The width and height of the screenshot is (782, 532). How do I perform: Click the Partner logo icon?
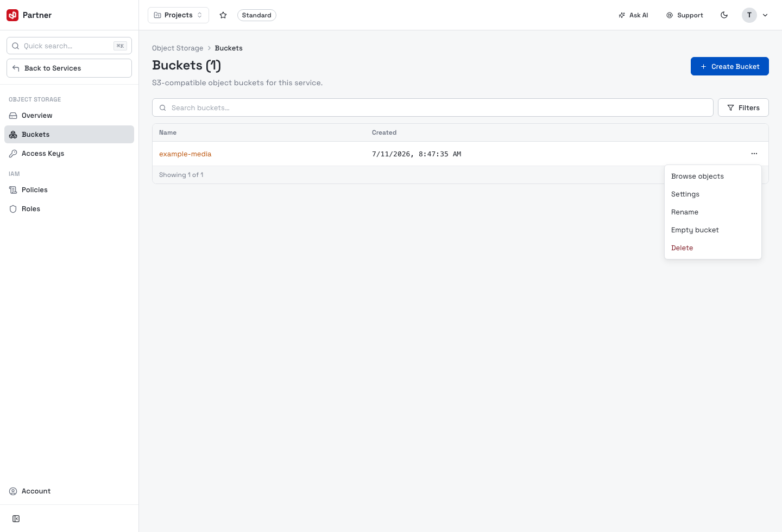pyautogui.click(x=12, y=15)
